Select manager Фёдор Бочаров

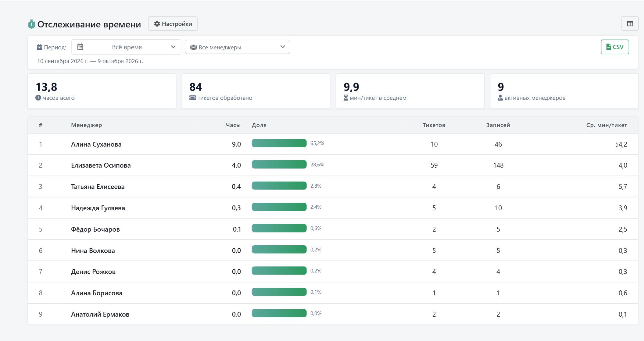click(x=95, y=229)
